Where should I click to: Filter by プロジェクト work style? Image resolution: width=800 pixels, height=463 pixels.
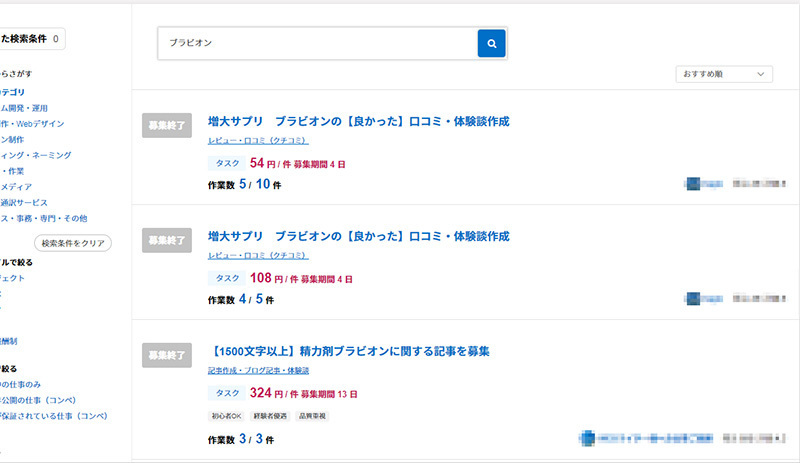click(x=12, y=278)
